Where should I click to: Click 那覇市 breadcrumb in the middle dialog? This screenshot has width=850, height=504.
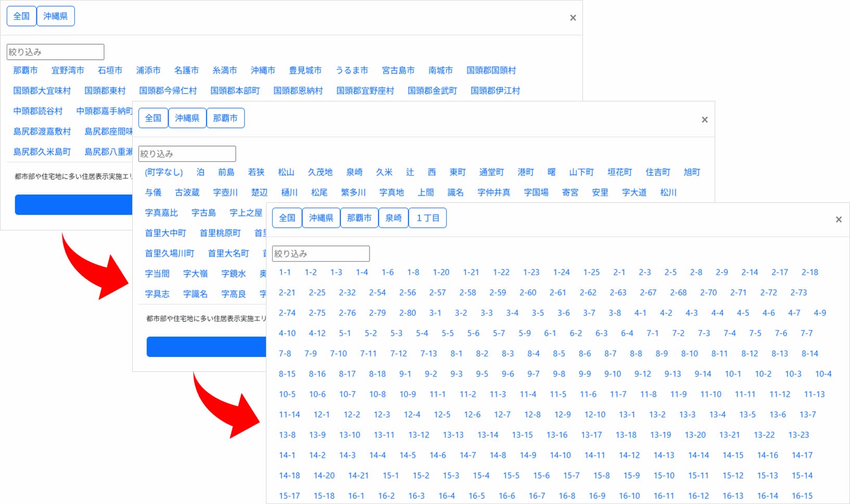[x=225, y=118]
